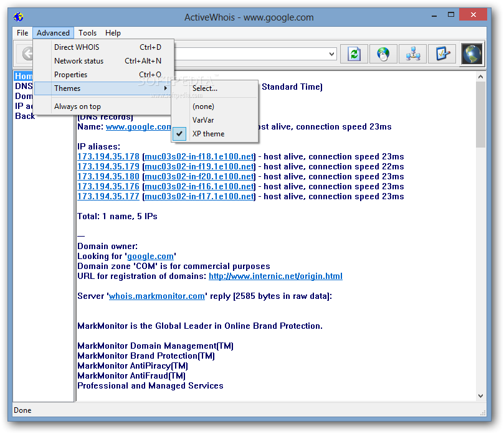Open the Tools menu
This screenshot has width=504, height=434.
87,33
